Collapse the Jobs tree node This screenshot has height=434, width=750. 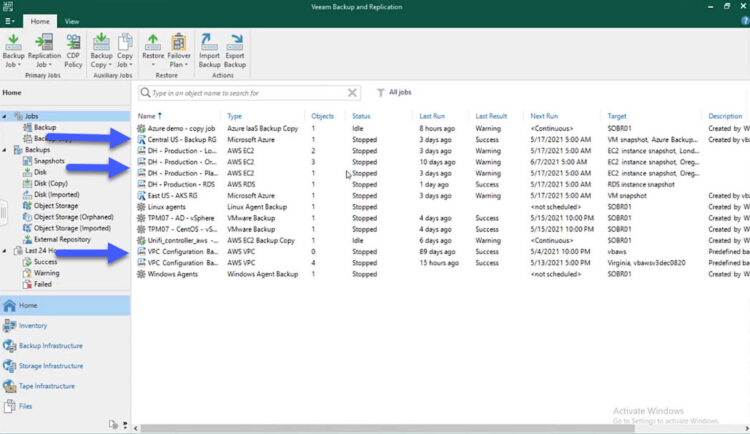(4, 116)
